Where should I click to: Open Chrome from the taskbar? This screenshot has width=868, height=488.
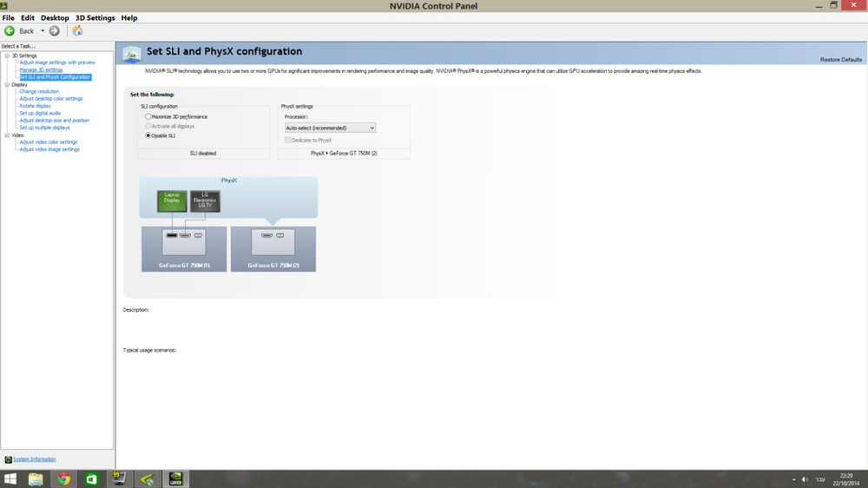coord(63,479)
